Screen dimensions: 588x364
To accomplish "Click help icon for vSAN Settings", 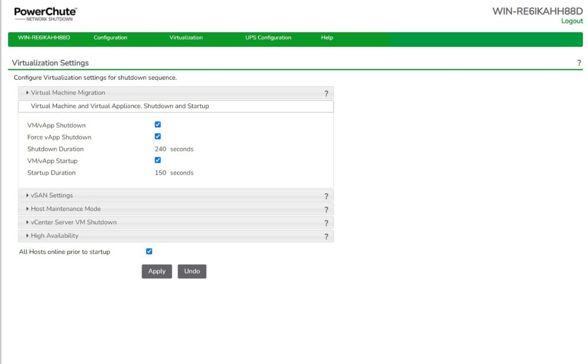I will pyautogui.click(x=326, y=196).
